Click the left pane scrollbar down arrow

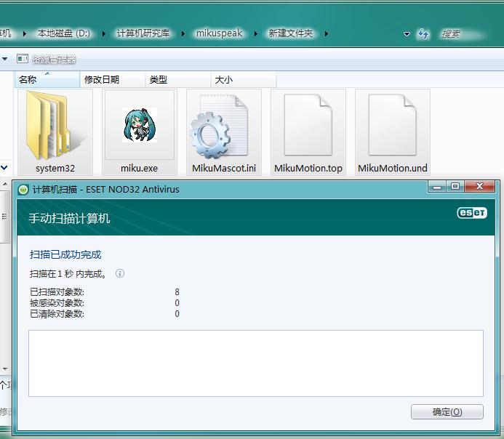(5, 369)
